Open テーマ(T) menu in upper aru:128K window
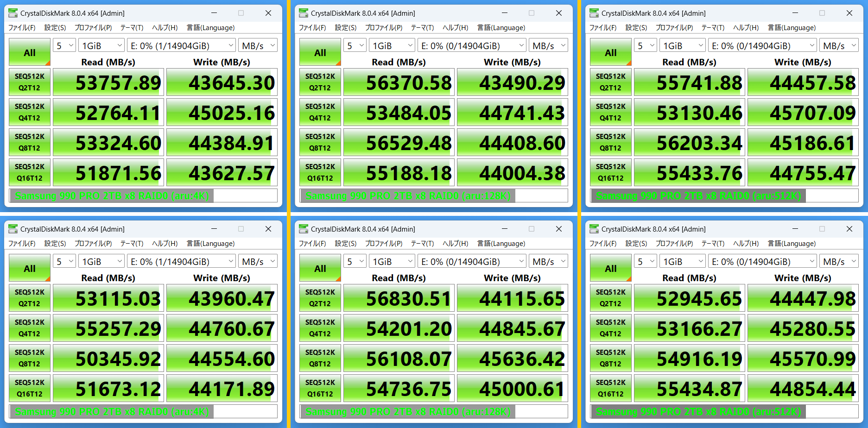Screen dimensions: 868x428 pos(422,28)
